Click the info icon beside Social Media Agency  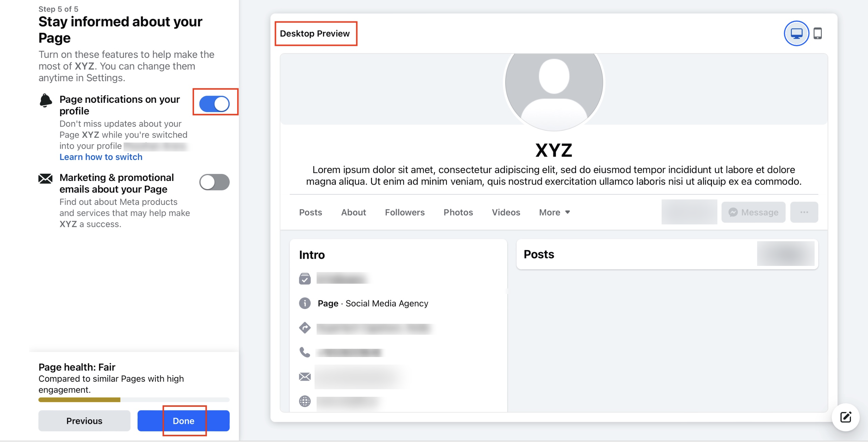[x=305, y=303]
